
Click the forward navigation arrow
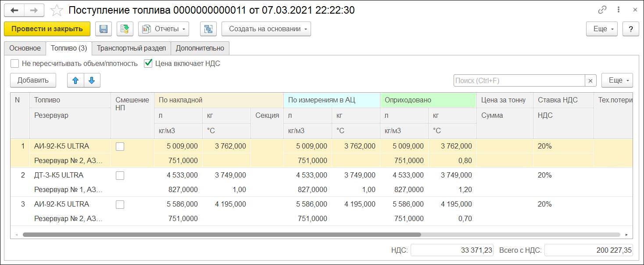tap(34, 10)
